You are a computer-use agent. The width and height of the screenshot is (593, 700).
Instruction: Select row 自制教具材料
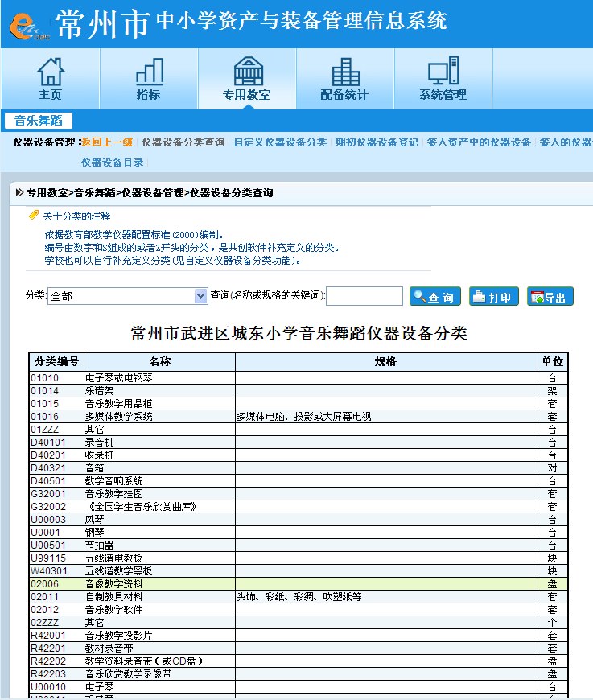click(299, 597)
